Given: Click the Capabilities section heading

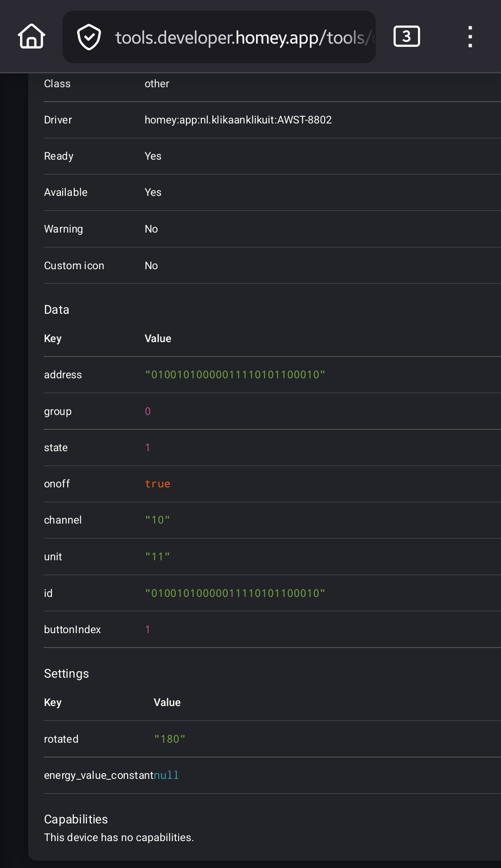Looking at the screenshot, I should 76,819.
